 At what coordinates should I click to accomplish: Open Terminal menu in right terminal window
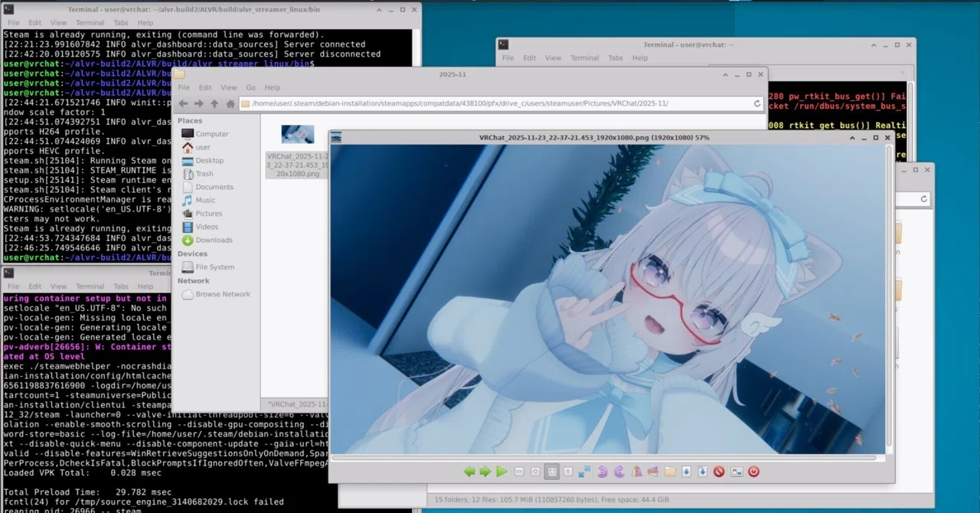(584, 58)
